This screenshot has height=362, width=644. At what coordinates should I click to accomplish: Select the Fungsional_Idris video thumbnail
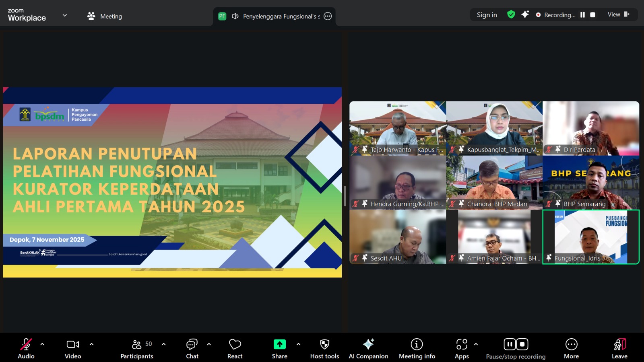pyautogui.click(x=590, y=237)
